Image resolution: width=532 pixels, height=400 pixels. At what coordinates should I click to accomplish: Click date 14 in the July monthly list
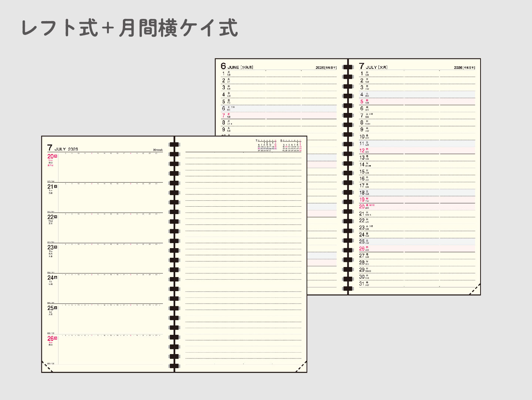(x=362, y=165)
